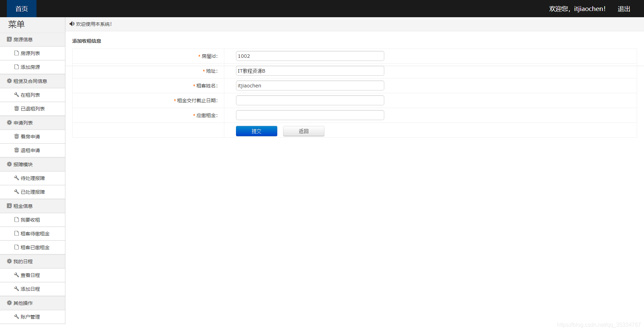Click the page icon beside 租客待缴租金
Image resolution: width=644 pixels, height=331 pixels.
[17, 233]
